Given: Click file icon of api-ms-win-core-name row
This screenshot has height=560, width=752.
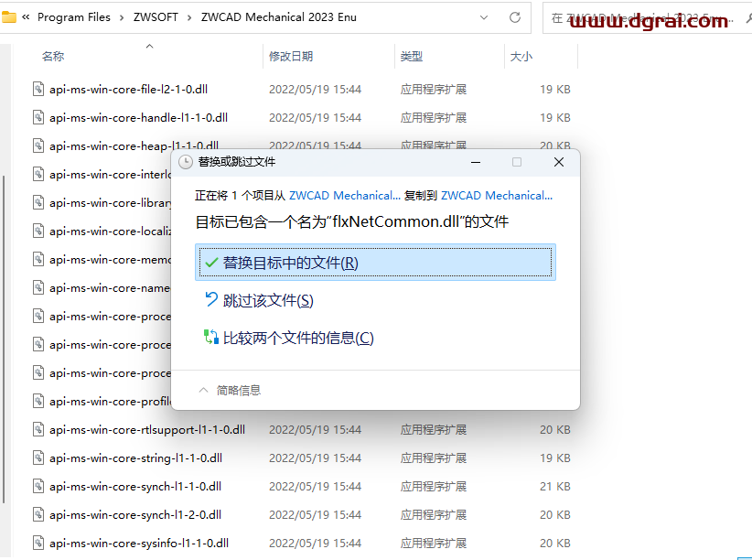Looking at the screenshot, I should coord(38,287).
